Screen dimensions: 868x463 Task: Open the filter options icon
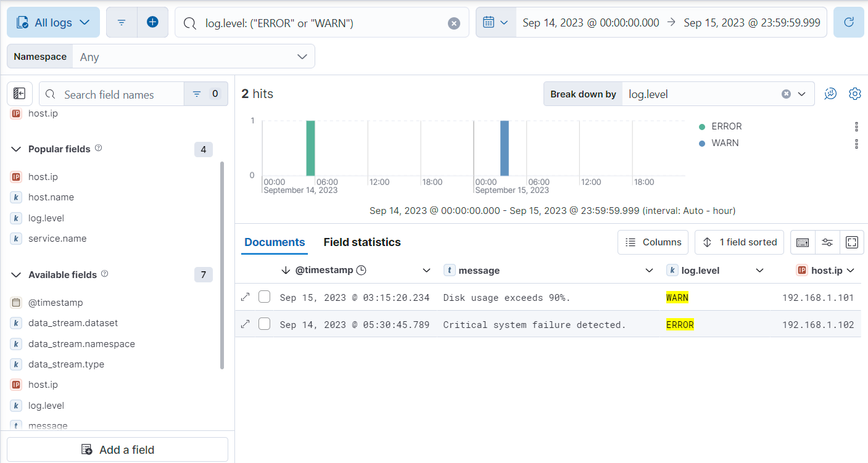coord(122,23)
